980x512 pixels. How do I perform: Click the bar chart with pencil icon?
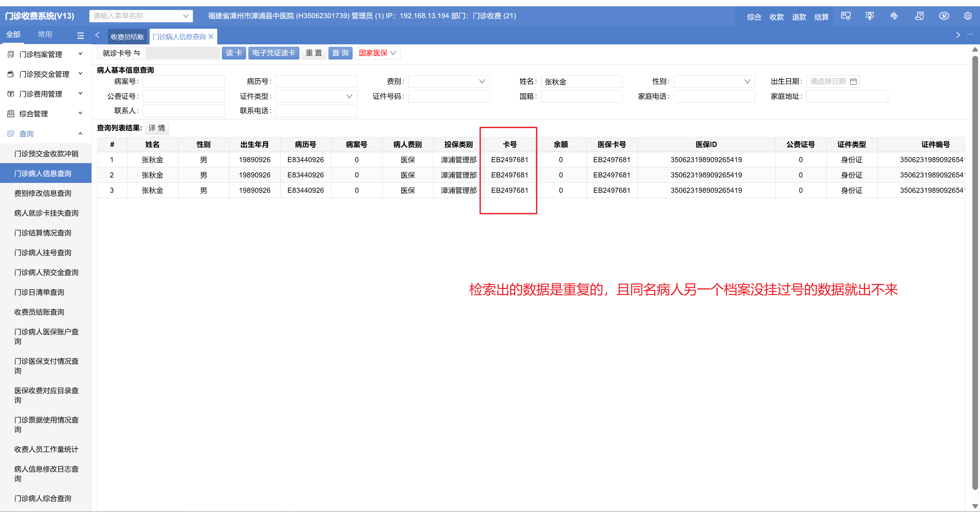coord(894,16)
